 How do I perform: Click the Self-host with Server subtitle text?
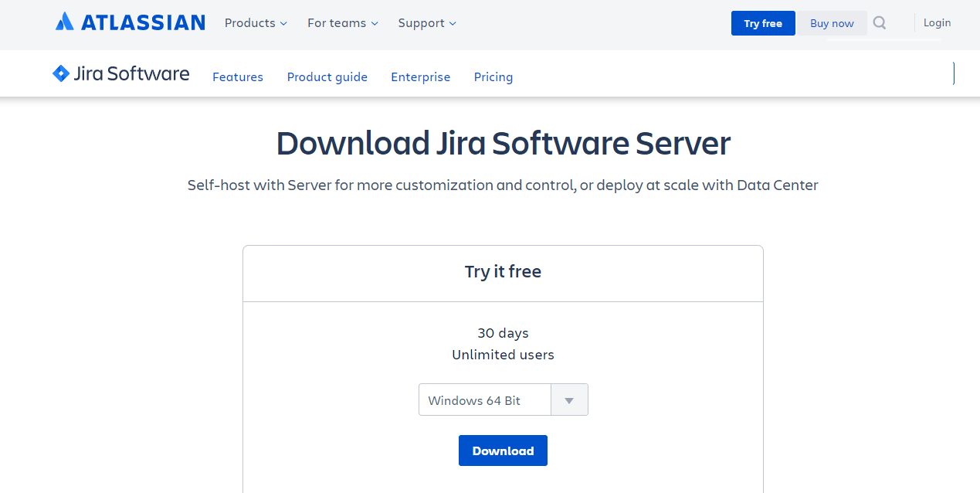point(503,185)
